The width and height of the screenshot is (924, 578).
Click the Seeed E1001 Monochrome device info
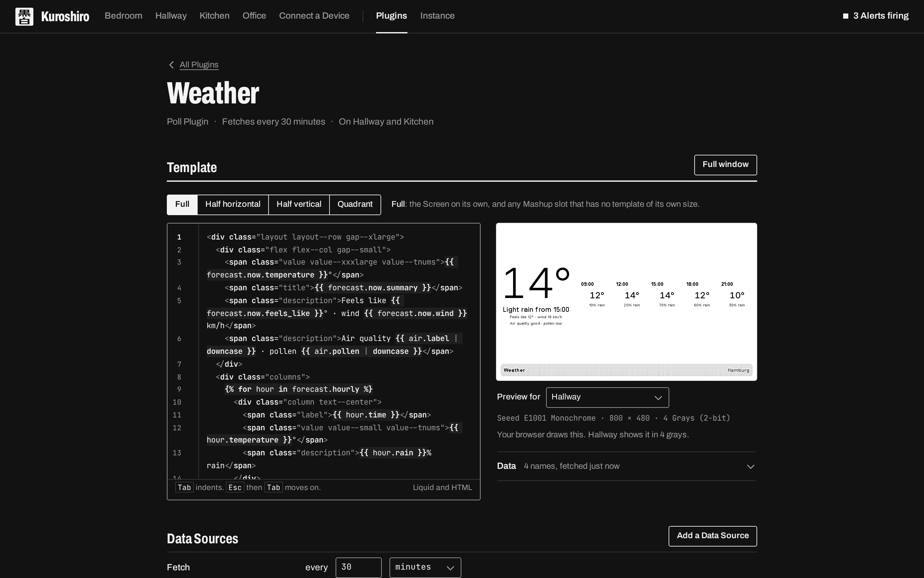click(x=613, y=418)
